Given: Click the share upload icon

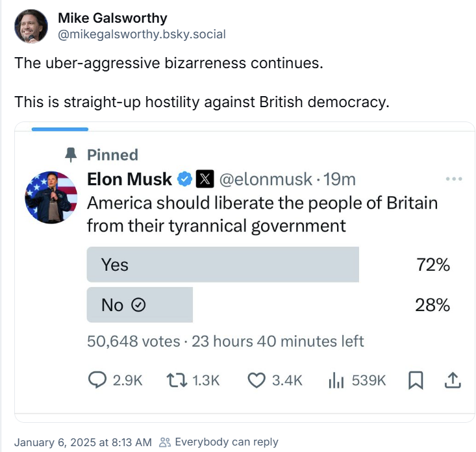Looking at the screenshot, I should pos(452,381).
